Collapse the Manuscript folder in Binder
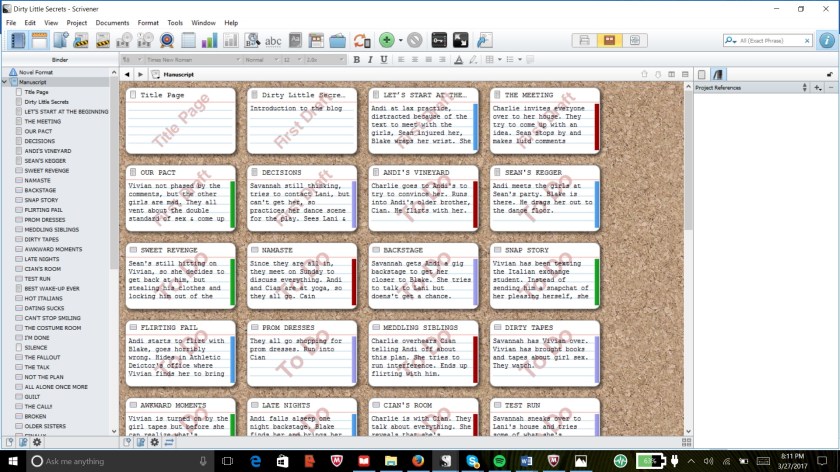 pyautogui.click(x=6, y=82)
